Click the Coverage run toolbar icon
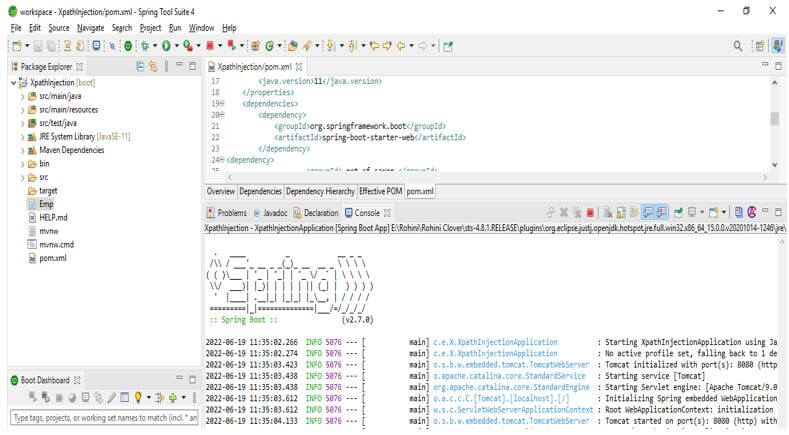Image resolution: width=789 pixels, height=435 pixels. pyautogui.click(x=188, y=46)
